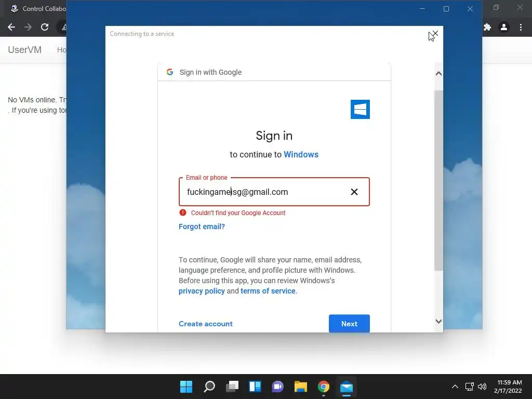This screenshot has width=532, height=399.
Task: Click the Google G logo
Action: coord(170,72)
